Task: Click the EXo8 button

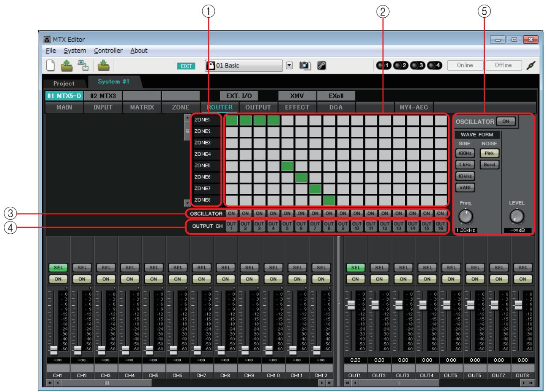Action: [x=335, y=96]
